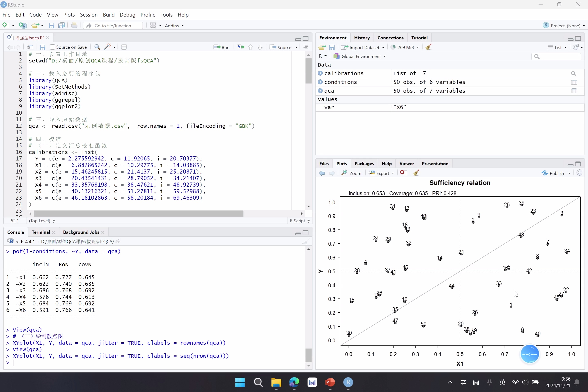The width and height of the screenshot is (588, 392).
Task: Click the Environment search box
Action: 556,57
